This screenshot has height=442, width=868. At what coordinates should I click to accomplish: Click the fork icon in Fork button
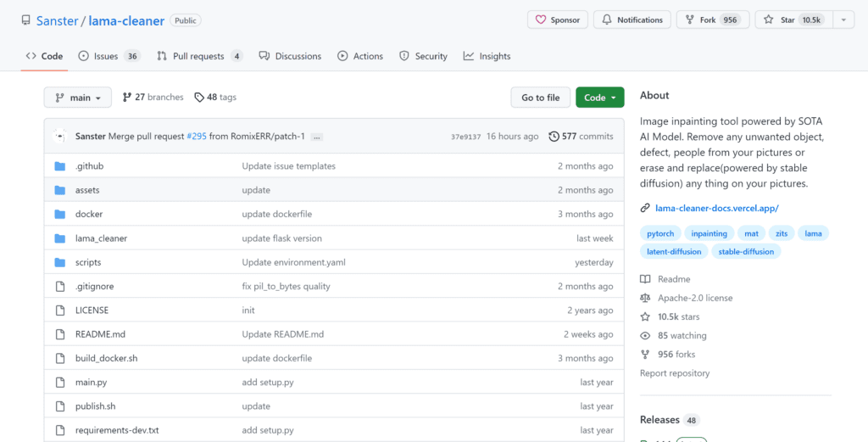(690, 20)
